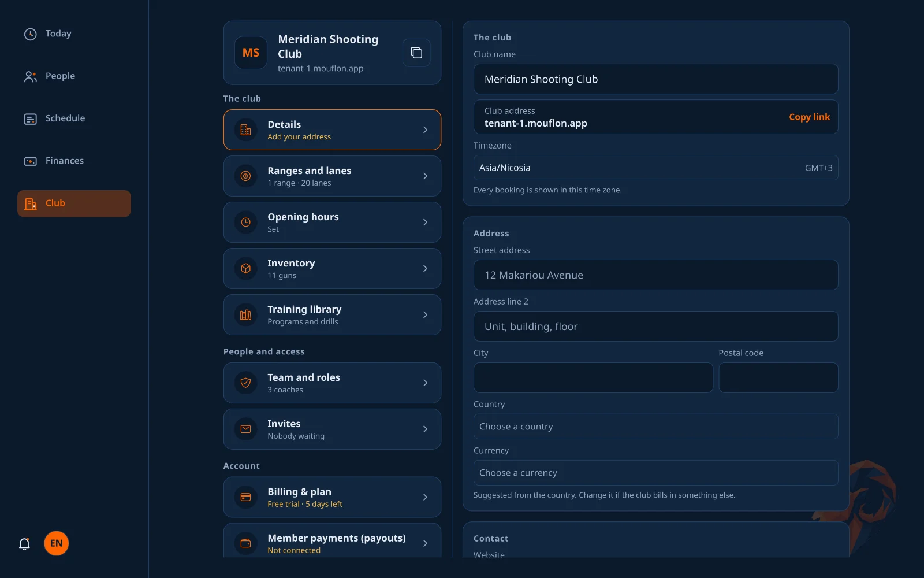Click the Member payments wallet icon
This screenshot has width=924, height=578.
point(245,543)
